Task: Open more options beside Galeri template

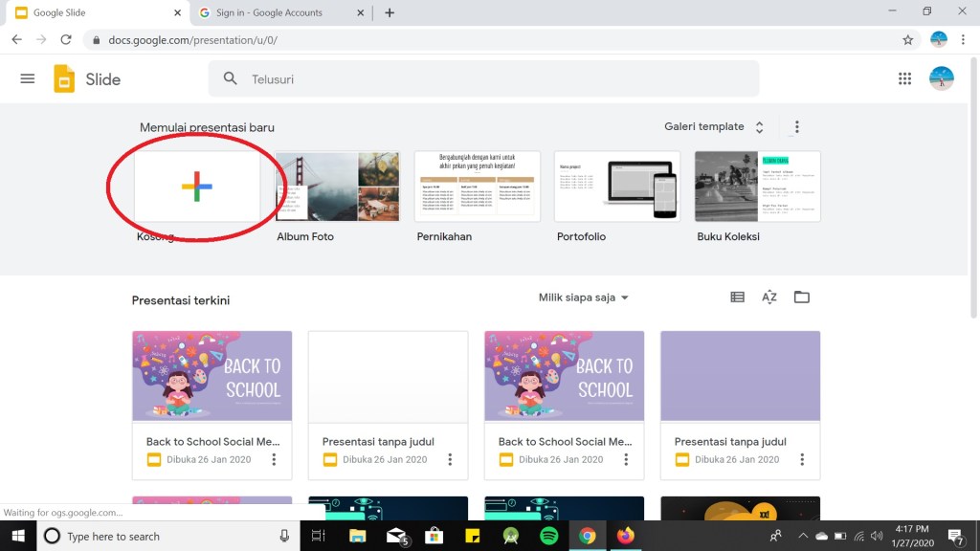Action: [797, 127]
